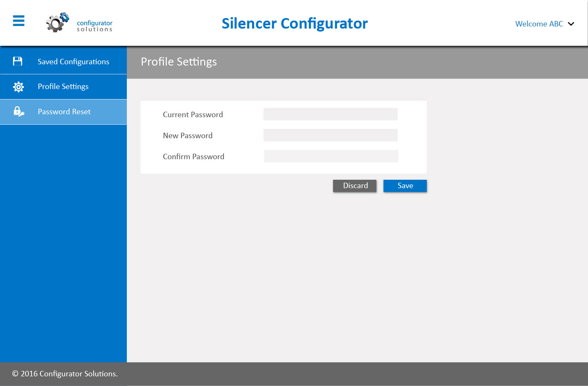Viewport: 588px width, 386px height.
Task: Click the Profile Settings page heading
Action: point(178,62)
